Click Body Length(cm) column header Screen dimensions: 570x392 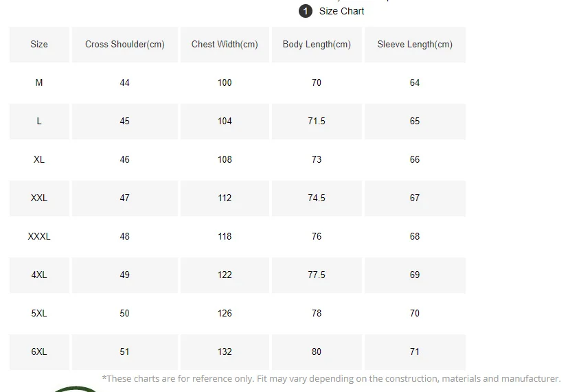[317, 45]
